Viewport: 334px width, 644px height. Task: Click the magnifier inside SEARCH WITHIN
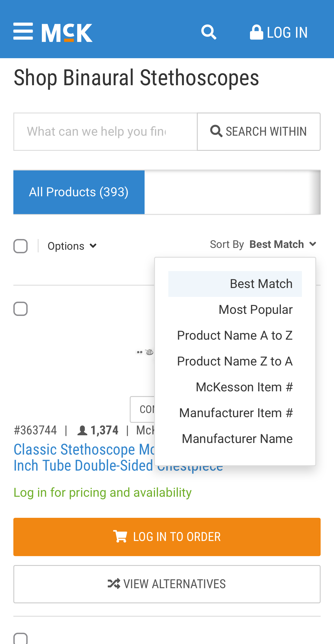click(x=216, y=131)
